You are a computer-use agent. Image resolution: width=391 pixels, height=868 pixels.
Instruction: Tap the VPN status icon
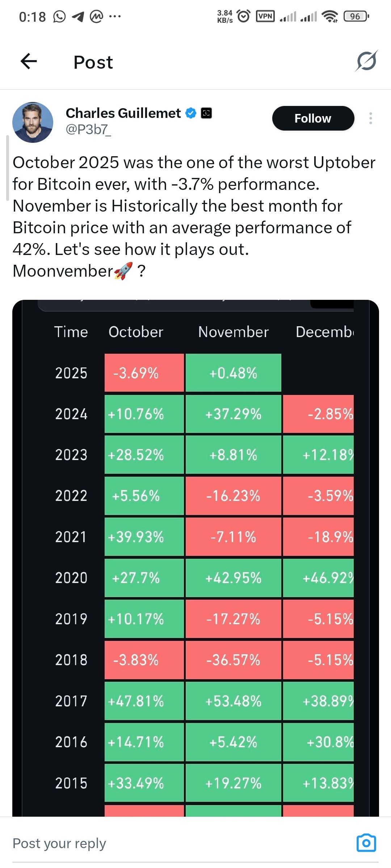[265, 16]
